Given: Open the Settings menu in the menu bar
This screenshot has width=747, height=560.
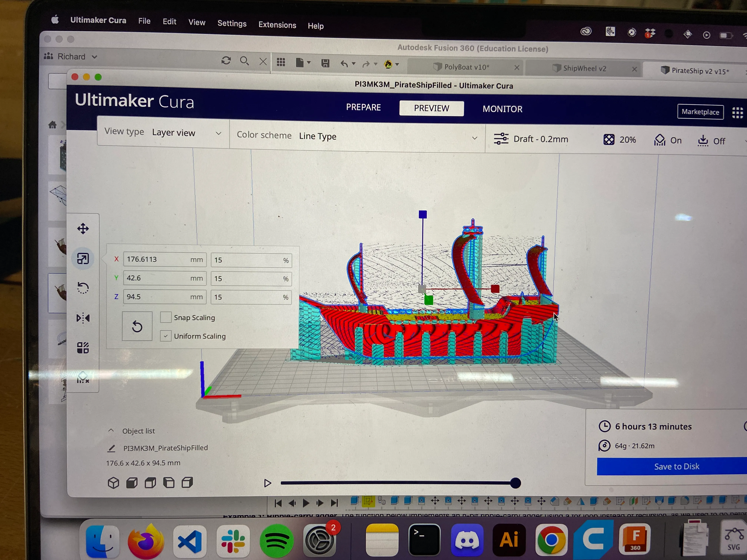Looking at the screenshot, I should [232, 23].
